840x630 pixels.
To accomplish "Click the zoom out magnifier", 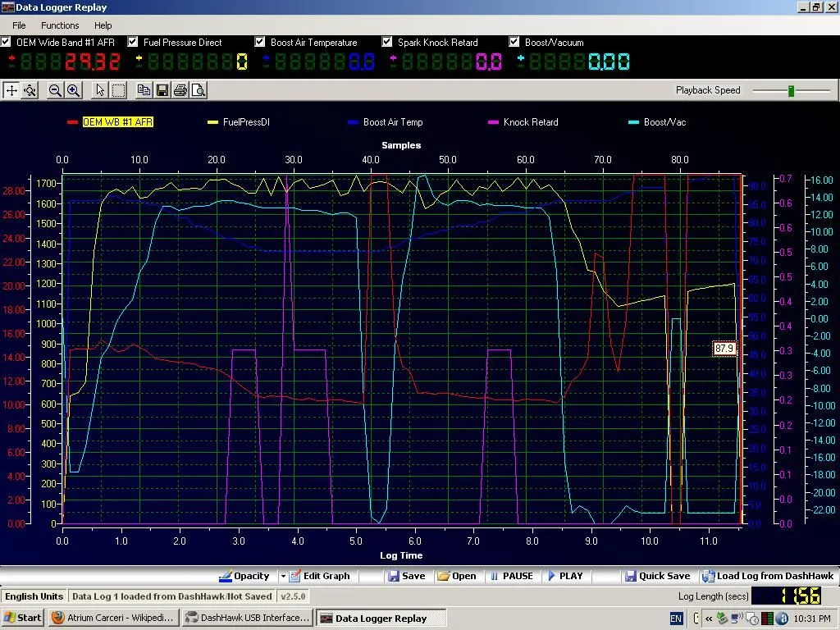I will 55,90.
